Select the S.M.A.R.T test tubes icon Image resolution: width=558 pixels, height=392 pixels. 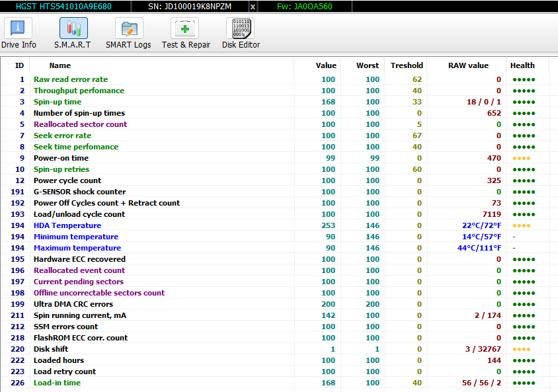click(x=73, y=28)
